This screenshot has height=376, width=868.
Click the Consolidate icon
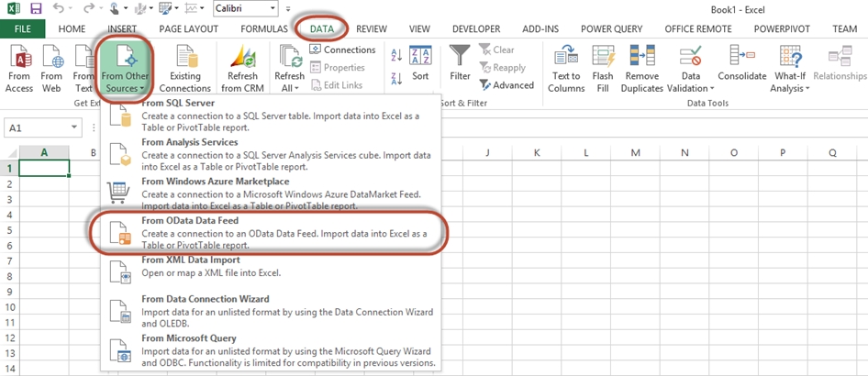tap(741, 62)
